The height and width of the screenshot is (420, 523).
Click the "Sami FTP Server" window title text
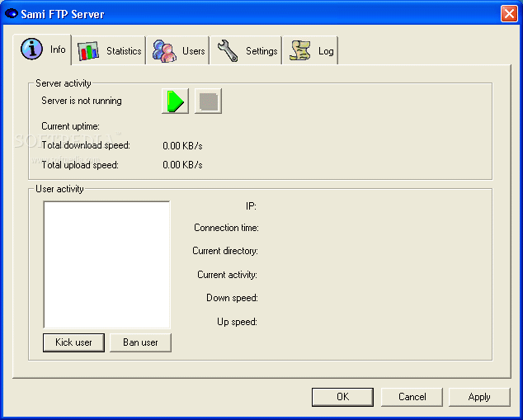click(x=63, y=14)
